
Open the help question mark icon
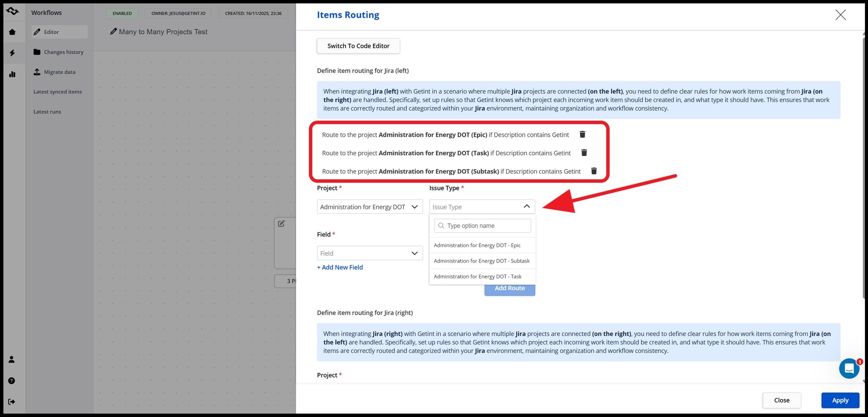point(12,381)
